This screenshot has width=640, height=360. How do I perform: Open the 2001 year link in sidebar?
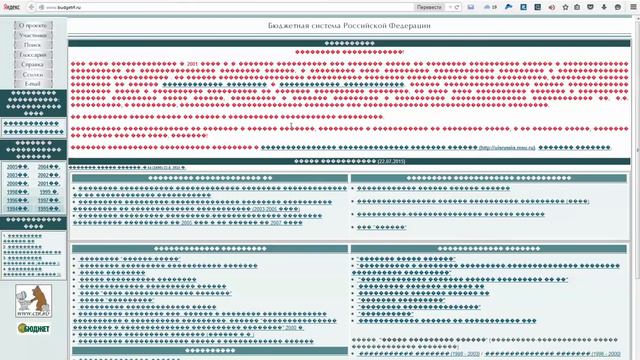(48, 184)
